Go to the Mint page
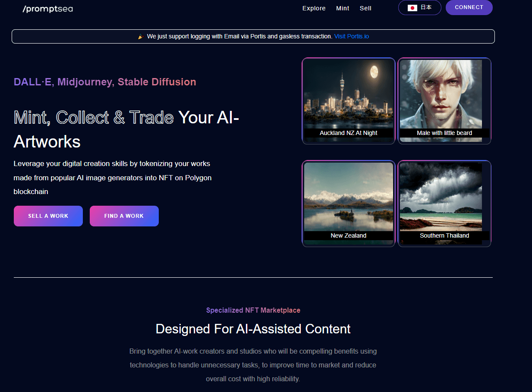The width and height of the screenshot is (532, 392). coord(343,8)
